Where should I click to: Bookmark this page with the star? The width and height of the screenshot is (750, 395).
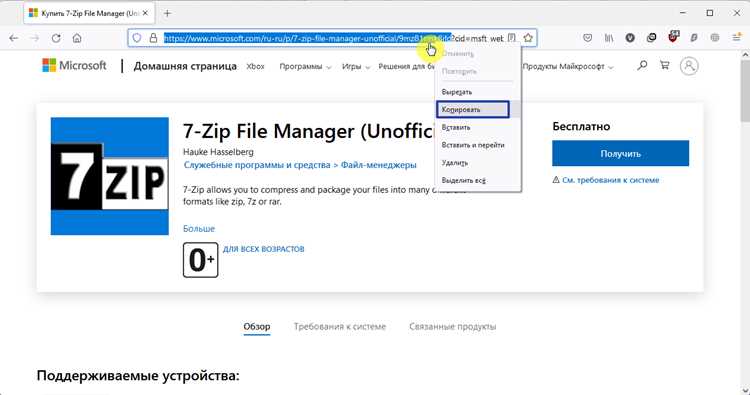pyautogui.click(x=528, y=38)
